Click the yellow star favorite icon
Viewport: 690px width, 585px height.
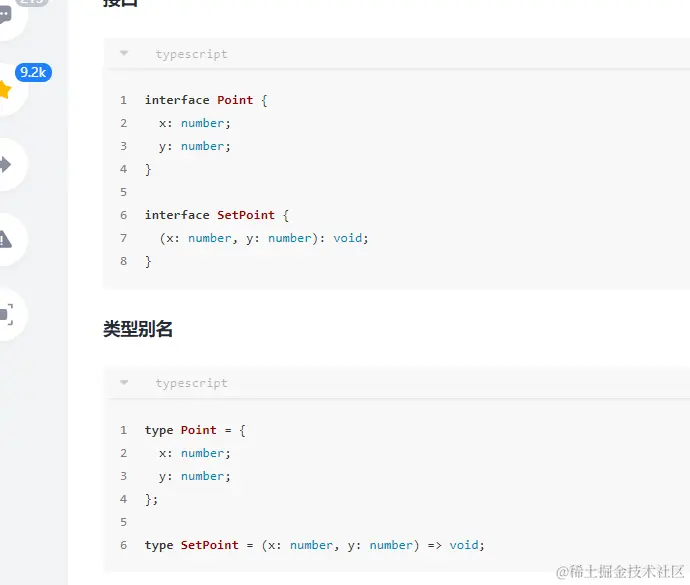(6, 90)
